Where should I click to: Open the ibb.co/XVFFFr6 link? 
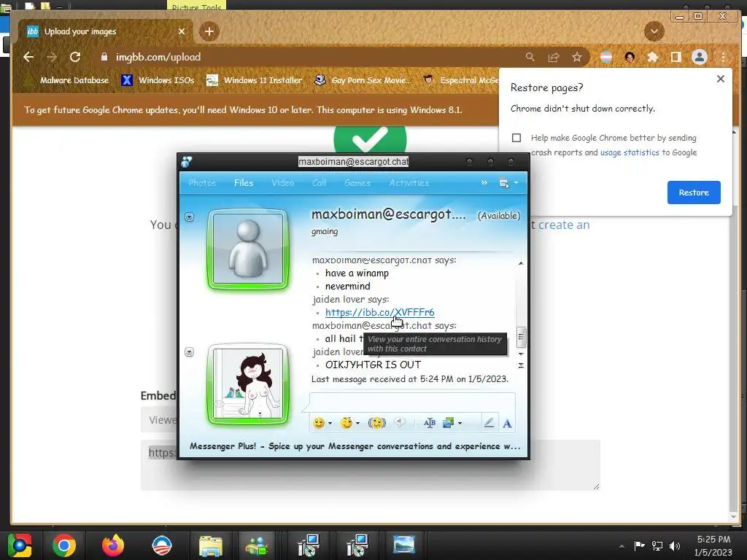379,312
